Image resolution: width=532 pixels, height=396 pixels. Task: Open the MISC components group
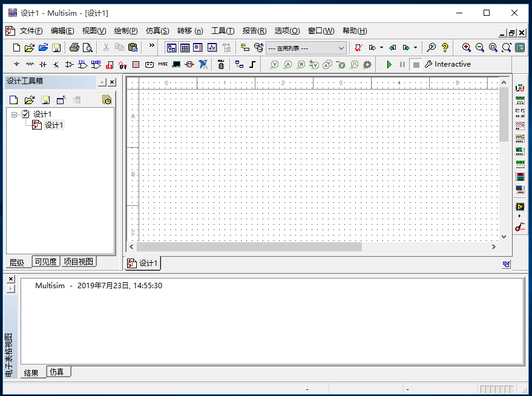point(163,64)
